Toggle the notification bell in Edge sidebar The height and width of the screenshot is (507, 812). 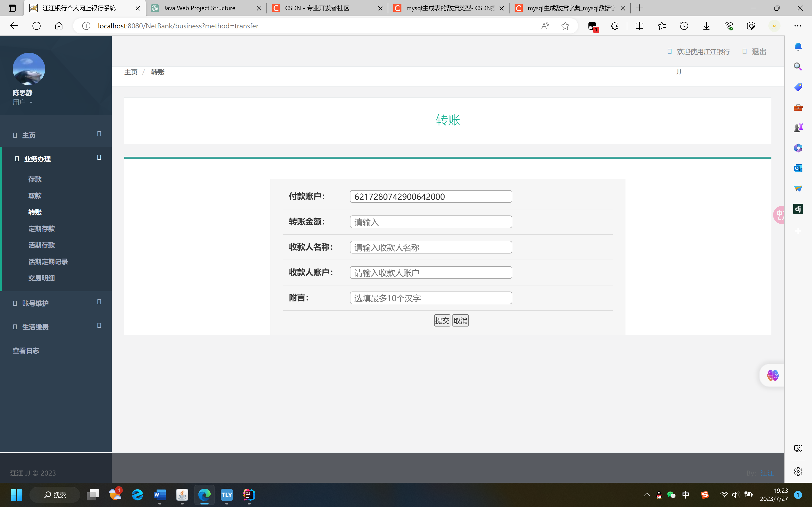(x=798, y=47)
